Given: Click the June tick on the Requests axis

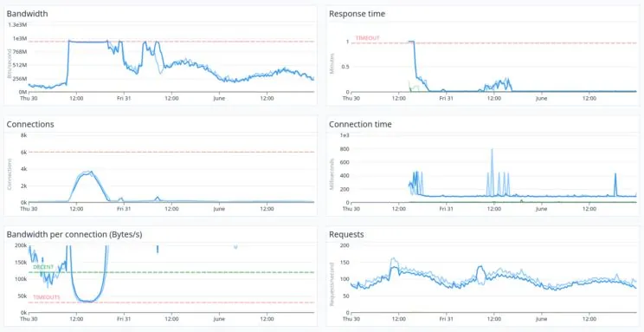Looking at the screenshot, I should (x=541, y=319).
